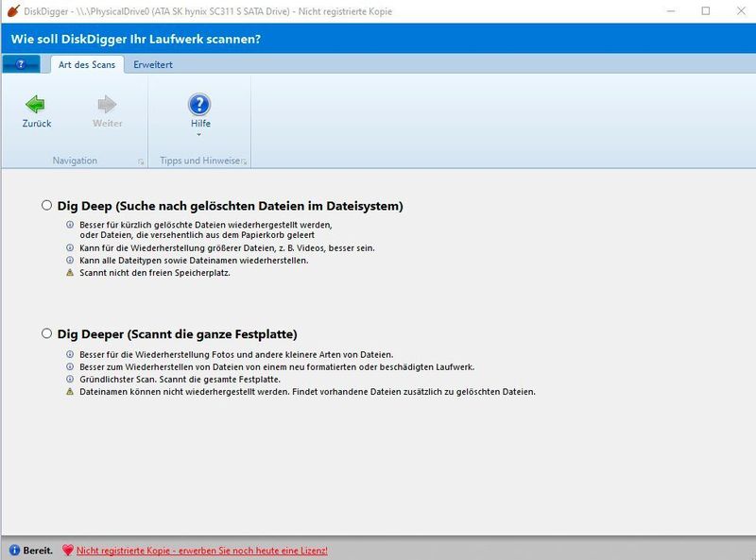The height and width of the screenshot is (560, 756).
Task: Click the help button left of the tabs
Action: click(x=20, y=64)
